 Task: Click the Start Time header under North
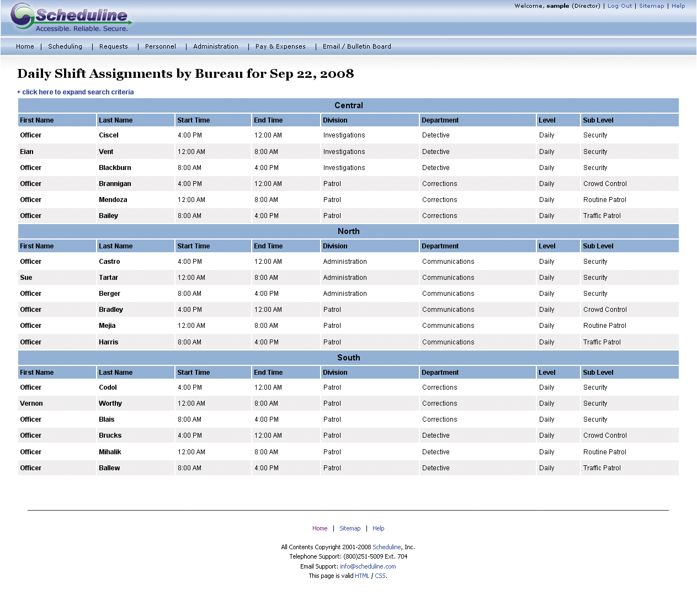pyautogui.click(x=193, y=246)
